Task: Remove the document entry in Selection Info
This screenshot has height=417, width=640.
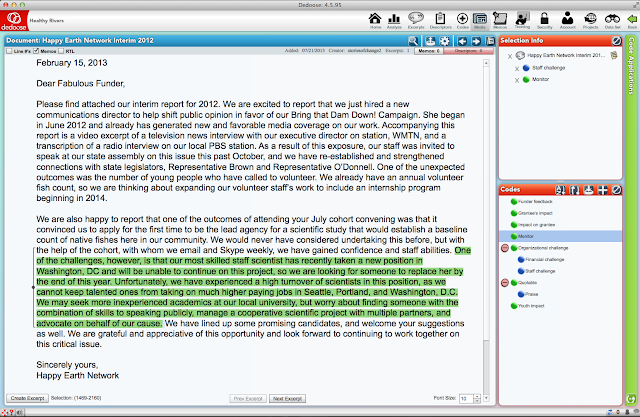Action: tap(510, 56)
